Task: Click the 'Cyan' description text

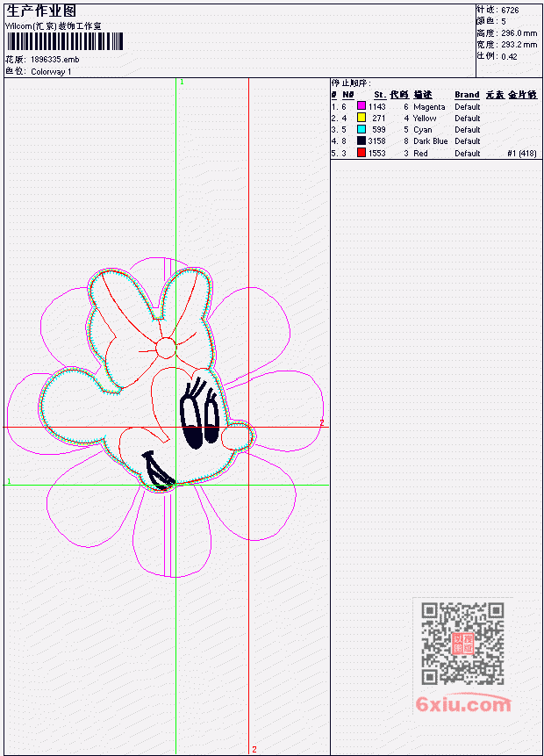Action: [x=423, y=130]
